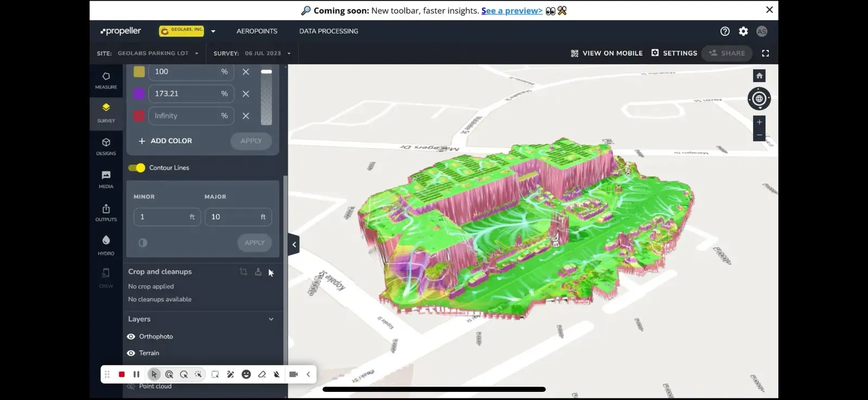Turn off the Contour Lines toggle
The image size is (868, 400).
point(137,168)
